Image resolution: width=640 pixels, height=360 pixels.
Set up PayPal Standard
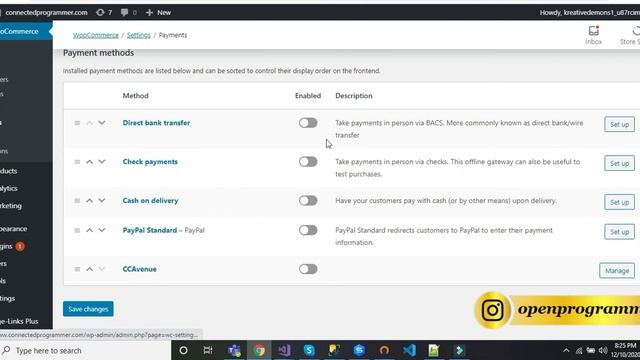click(x=619, y=232)
